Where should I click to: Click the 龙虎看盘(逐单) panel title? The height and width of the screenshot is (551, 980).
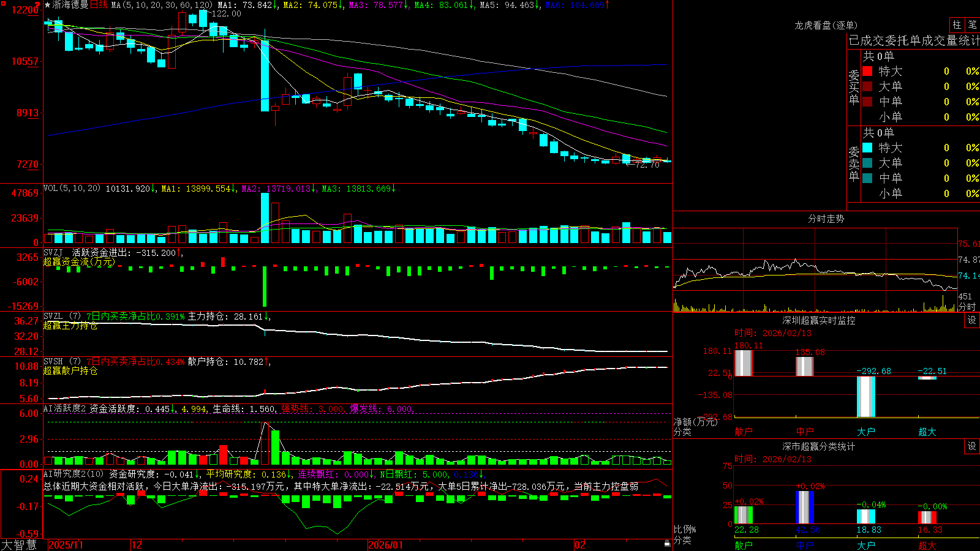coord(826,25)
